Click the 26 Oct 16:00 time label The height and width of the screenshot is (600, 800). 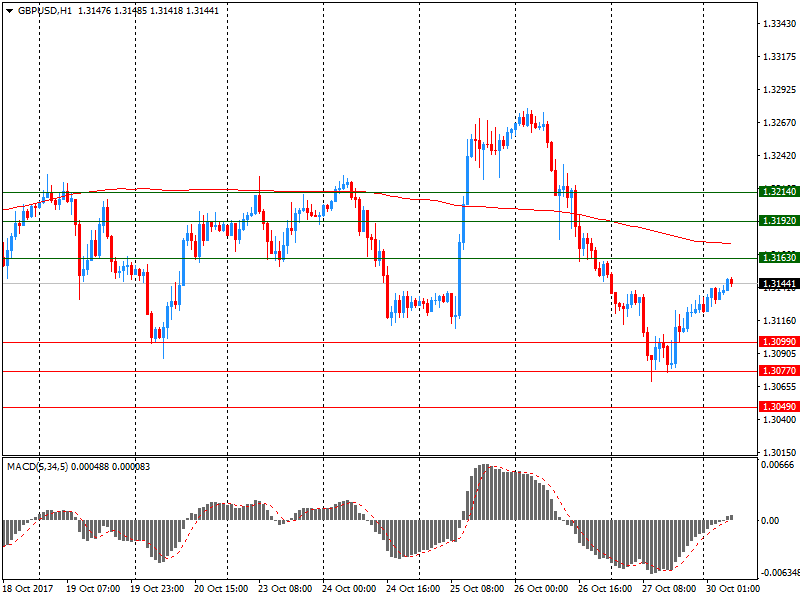605,589
